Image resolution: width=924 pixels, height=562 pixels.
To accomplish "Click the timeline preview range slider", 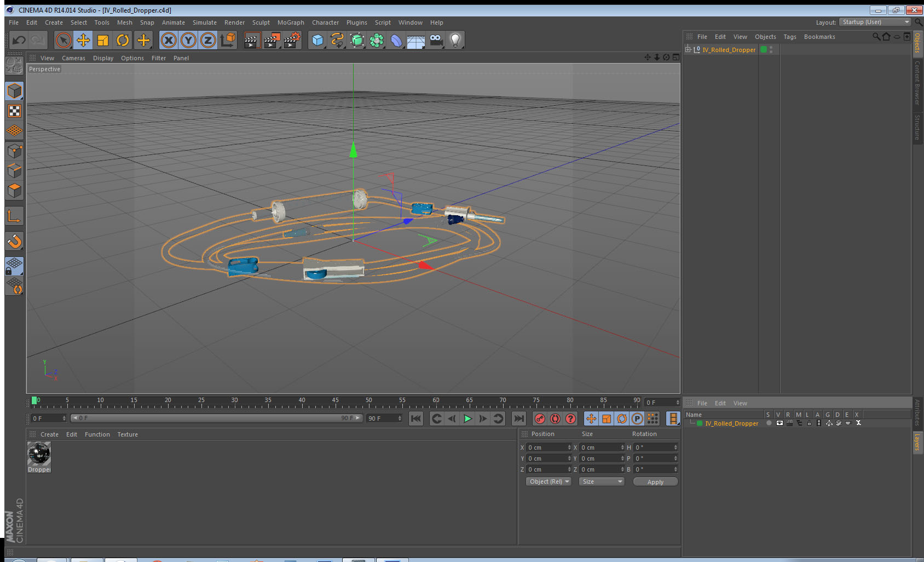I will (x=217, y=418).
